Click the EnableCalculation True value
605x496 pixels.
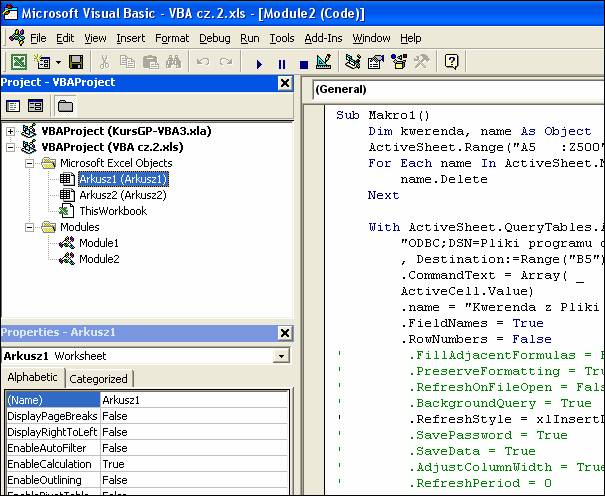[194, 464]
